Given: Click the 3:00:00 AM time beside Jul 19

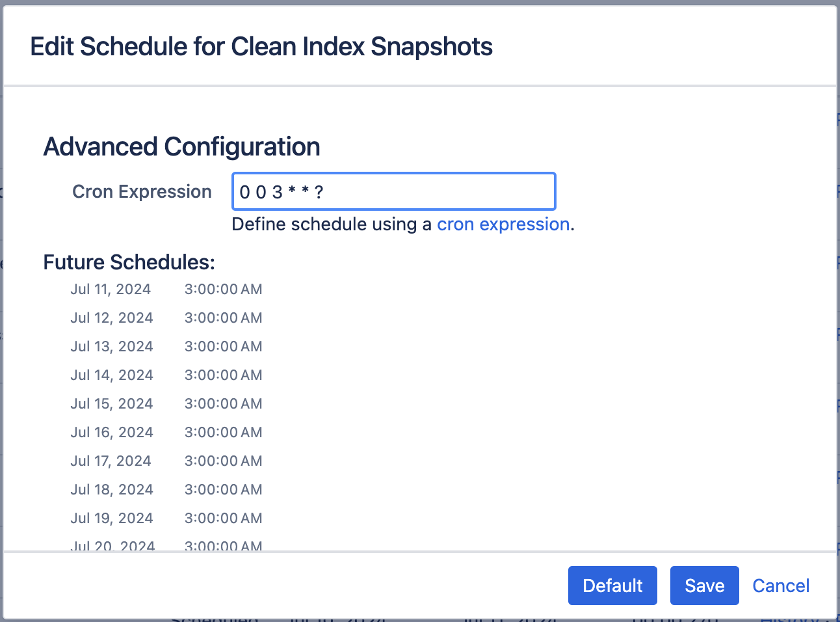Looking at the screenshot, I should click(x=223, y=519).
